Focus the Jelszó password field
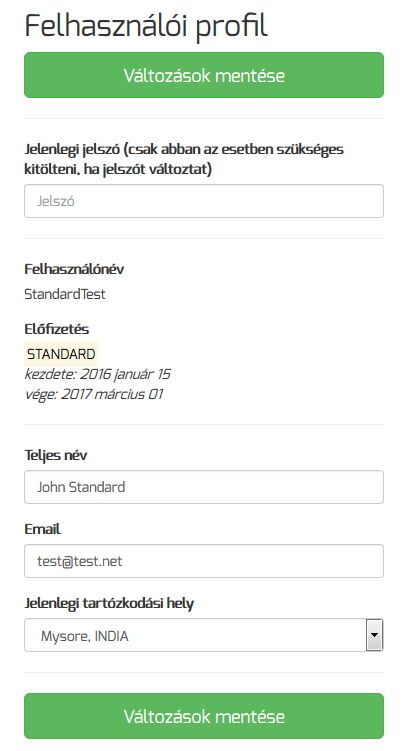 pos(204,201)
